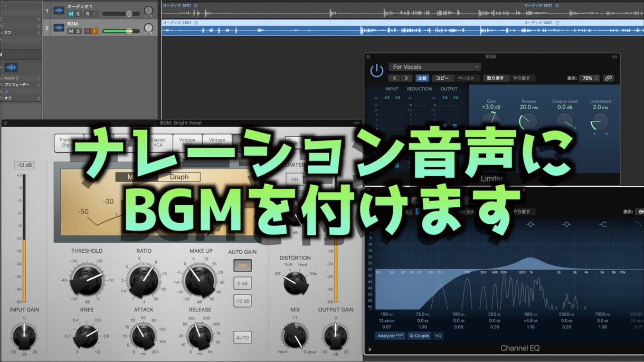The image size is (644, 362).
Task: Click loop circle on オーディオ 2#01 region
Action: (196, 23)
